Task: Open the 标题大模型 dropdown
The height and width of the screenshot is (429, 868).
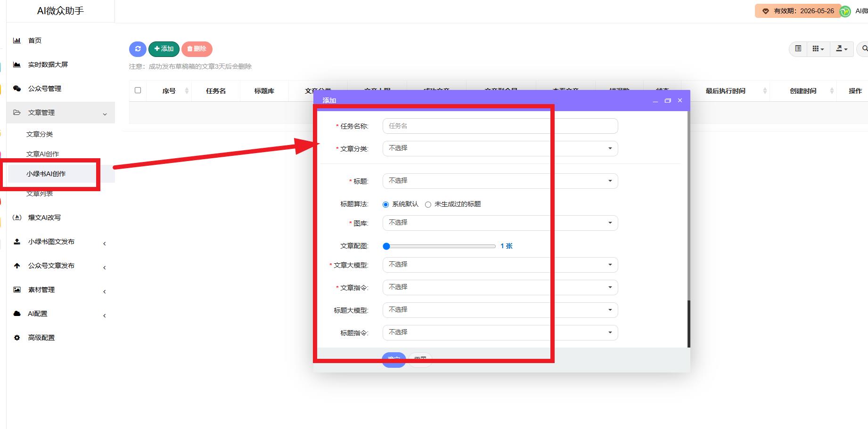Action: pyautogui.click(x=500, y=310)
